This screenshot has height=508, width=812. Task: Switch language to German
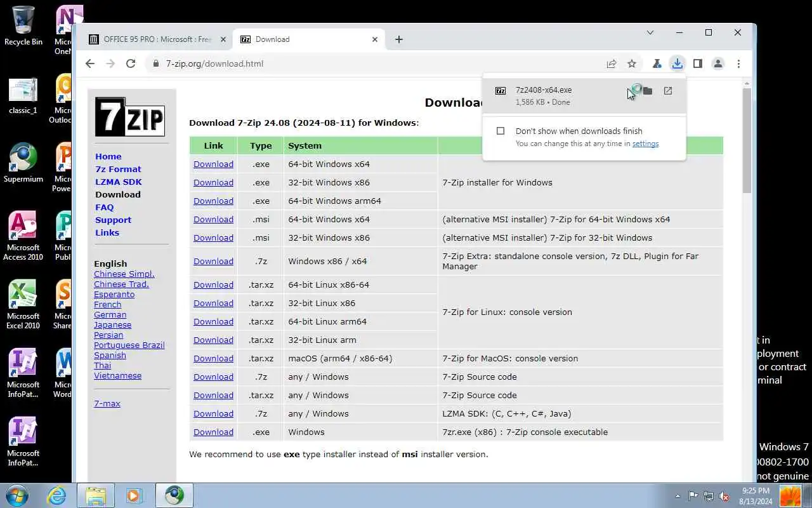pos(110,314)
